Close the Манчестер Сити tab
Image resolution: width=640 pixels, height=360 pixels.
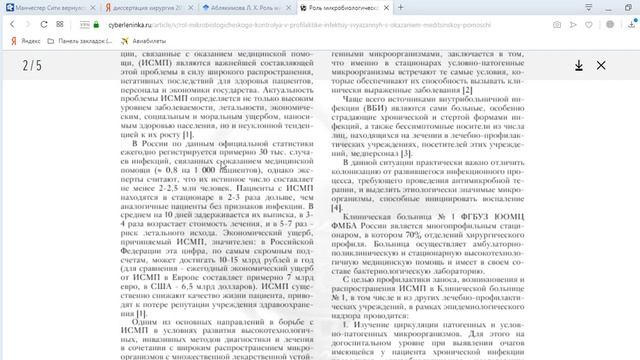coord(93,8)
